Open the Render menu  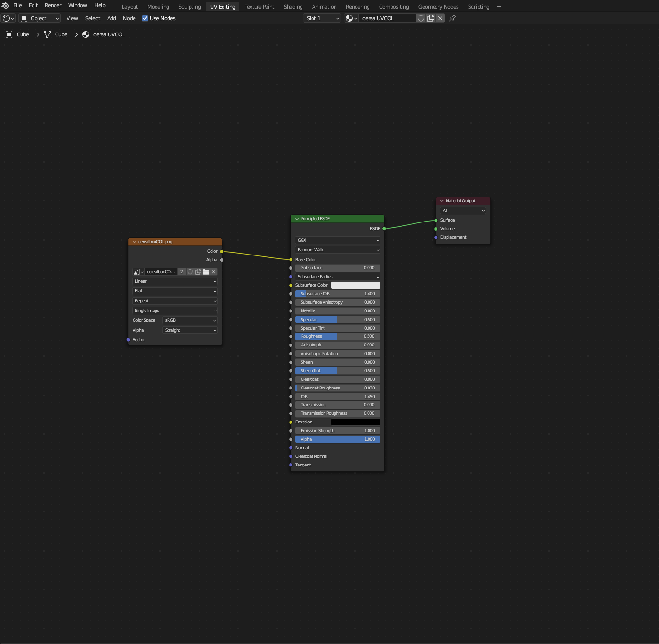(53, 5)
